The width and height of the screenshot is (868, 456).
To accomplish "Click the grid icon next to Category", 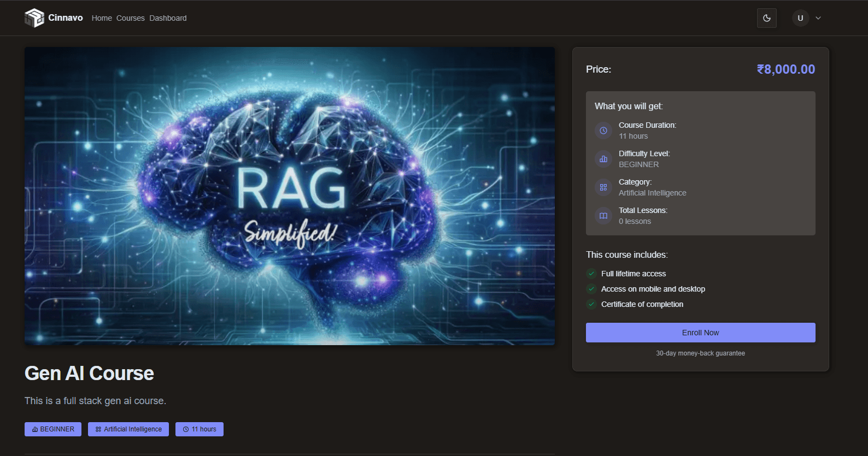I will (x=603, y=187).
